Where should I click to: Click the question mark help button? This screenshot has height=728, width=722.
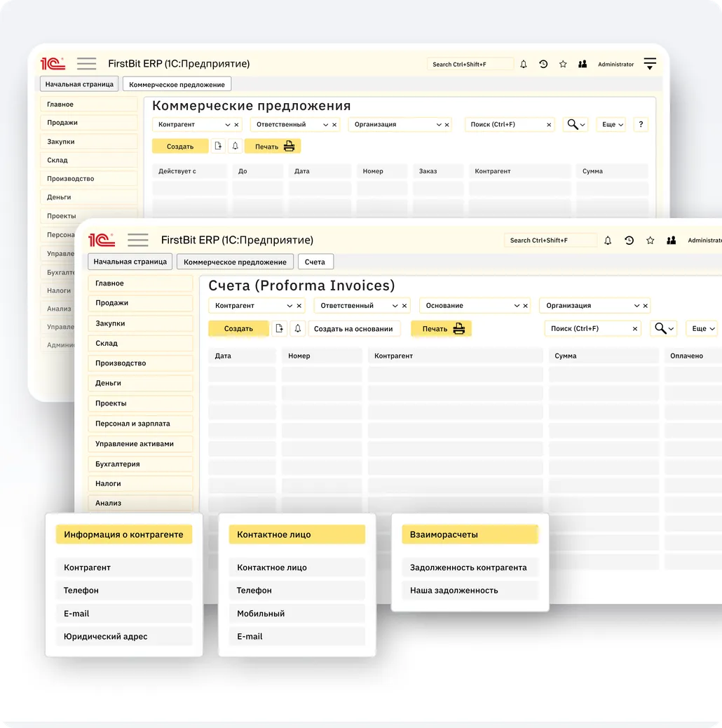641,124
